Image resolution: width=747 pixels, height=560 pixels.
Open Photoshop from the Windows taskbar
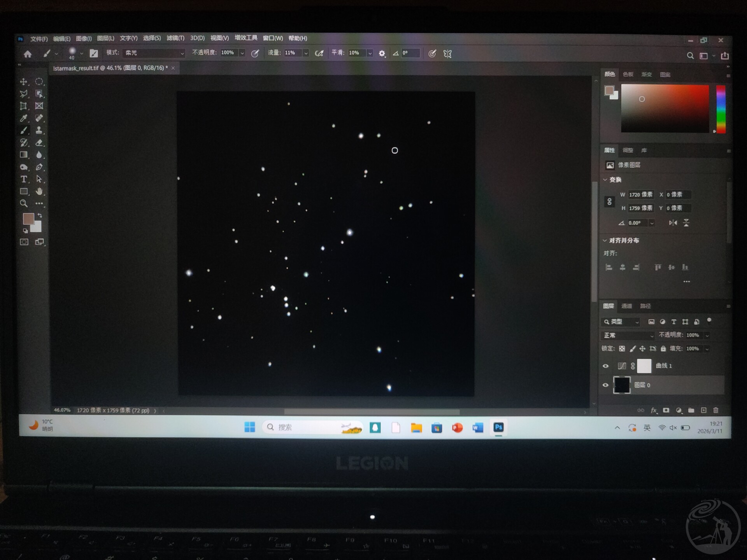[498, 427]
